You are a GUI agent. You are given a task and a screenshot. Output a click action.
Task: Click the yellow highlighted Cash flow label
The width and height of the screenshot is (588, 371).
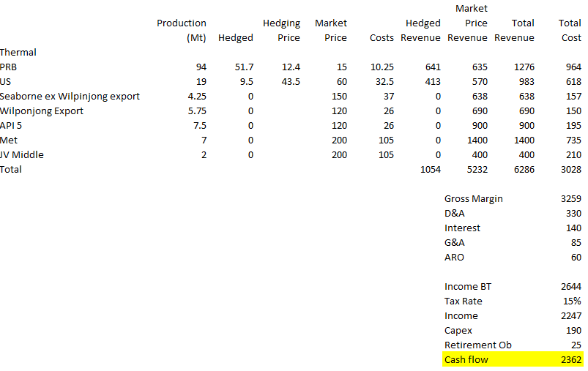click(x=466, y=359)
